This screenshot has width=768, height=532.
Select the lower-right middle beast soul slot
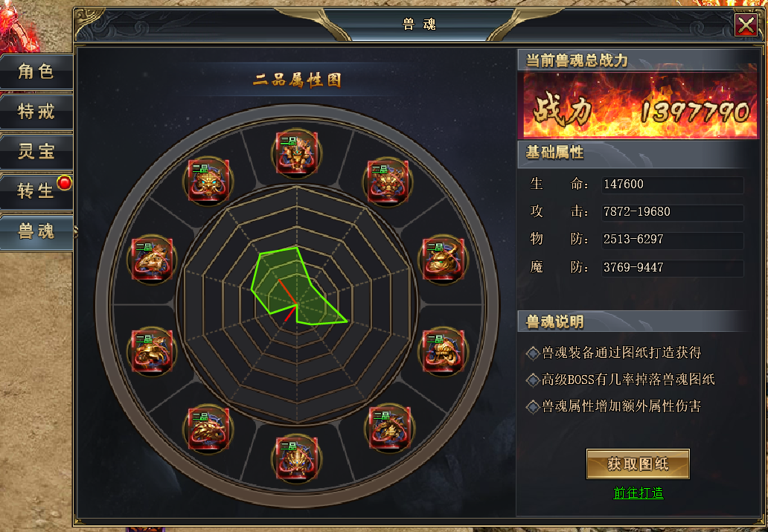444,350
